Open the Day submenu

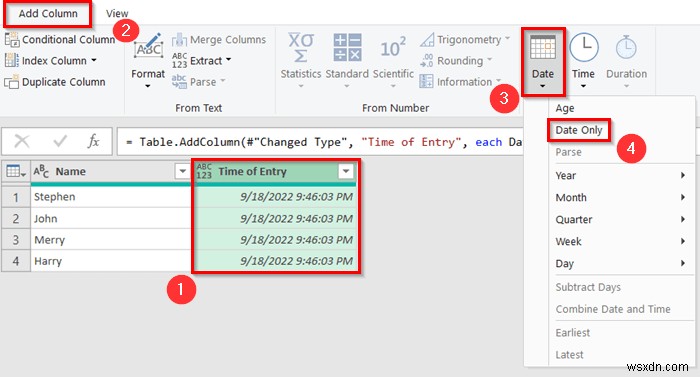pos(621,264)
